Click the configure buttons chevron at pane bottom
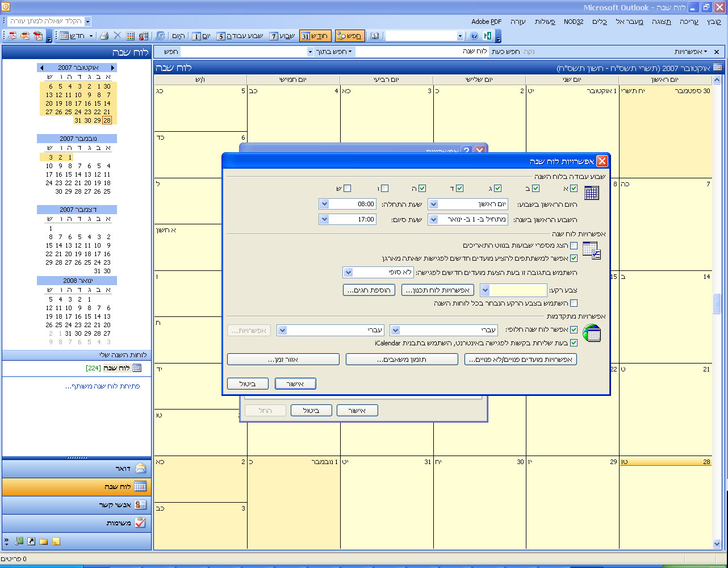The height and width of the screenshot is (568, 728). (7, 541)
